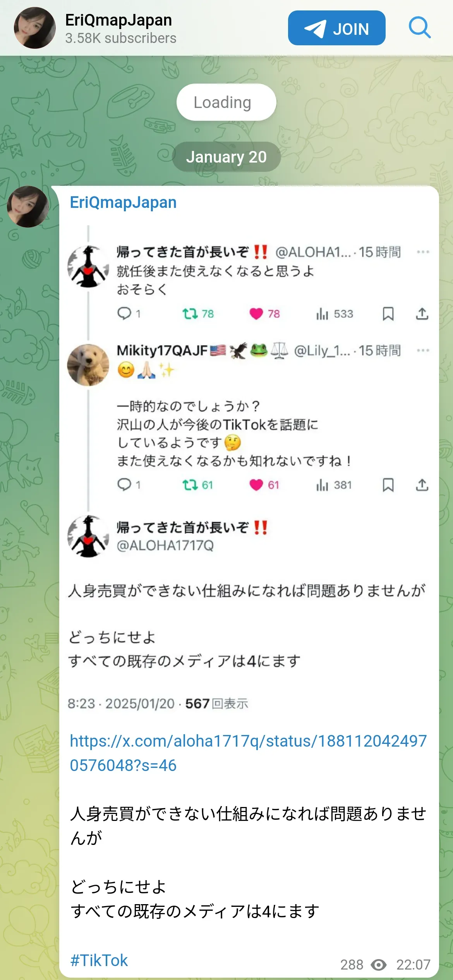Toggle the heart like showing 78

256,314
